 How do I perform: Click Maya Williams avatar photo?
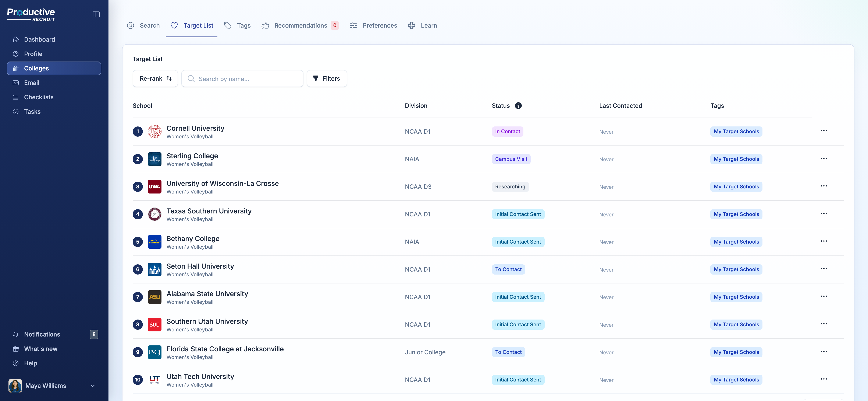tap(15, 386)
